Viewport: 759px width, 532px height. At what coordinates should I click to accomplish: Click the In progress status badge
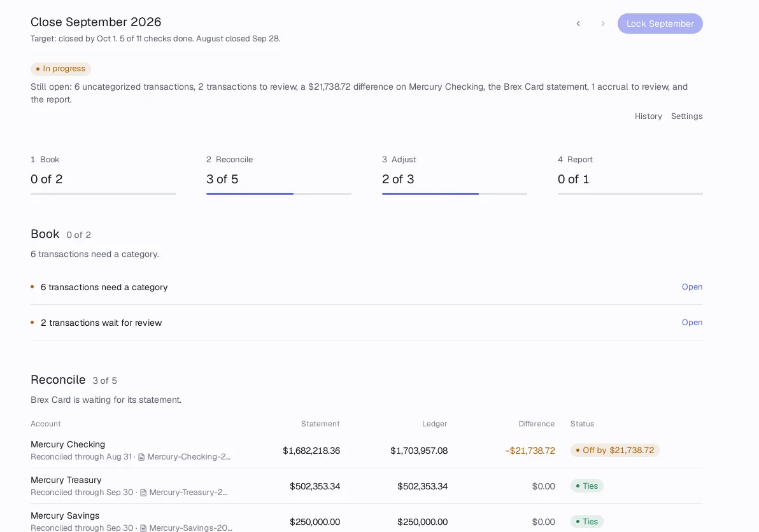60,69
